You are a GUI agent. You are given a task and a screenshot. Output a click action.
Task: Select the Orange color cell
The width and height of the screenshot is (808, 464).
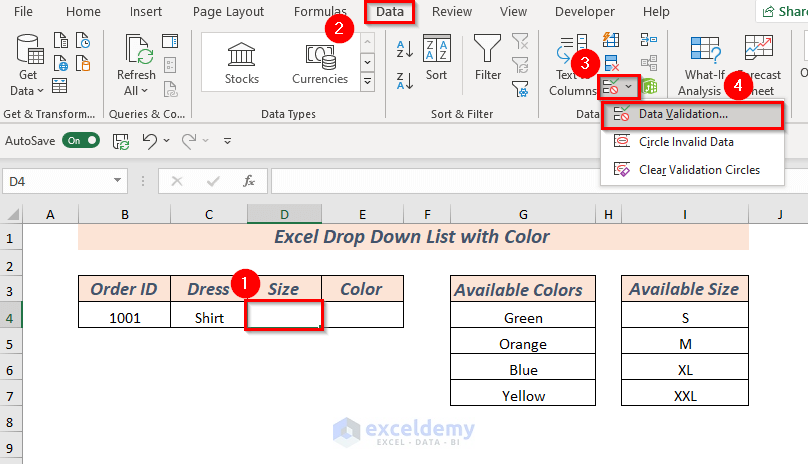click(x=523, y=341)
